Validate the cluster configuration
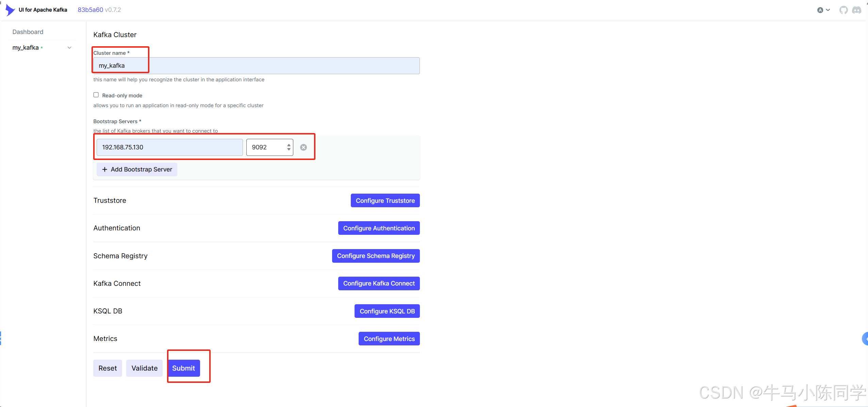Screen dimensions: 868x407 [145, 368]
